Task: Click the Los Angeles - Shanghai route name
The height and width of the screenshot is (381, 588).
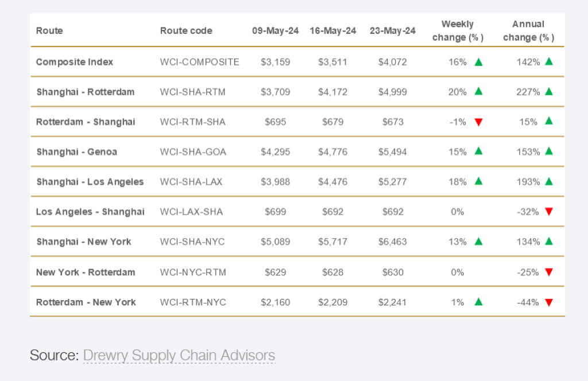Action: 90,212
